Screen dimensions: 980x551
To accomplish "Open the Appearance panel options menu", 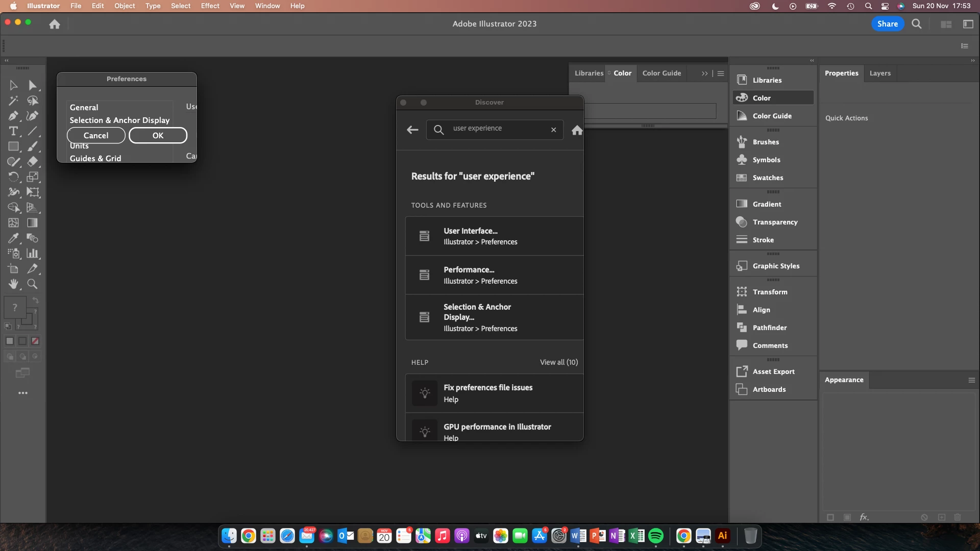I will (971, 380).
